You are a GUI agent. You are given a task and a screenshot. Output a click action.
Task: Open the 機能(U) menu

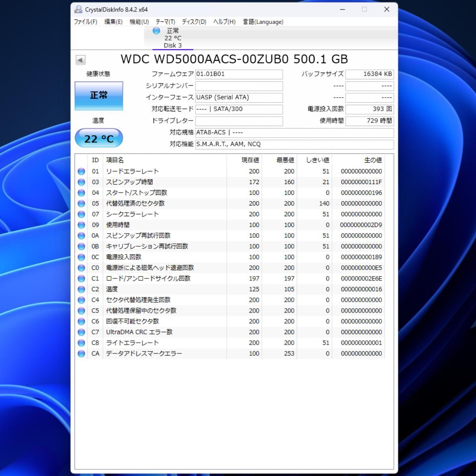point(139,22)
